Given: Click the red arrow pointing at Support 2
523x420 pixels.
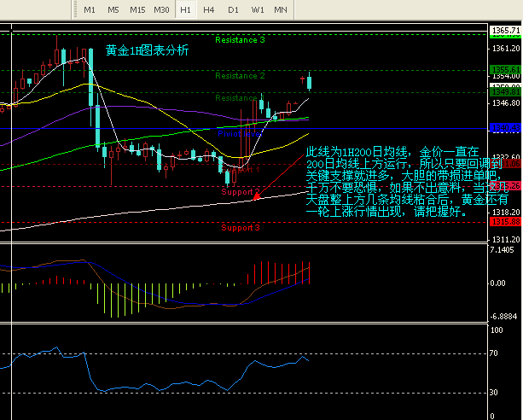Looking at the screenshot, I should point(257,195).
